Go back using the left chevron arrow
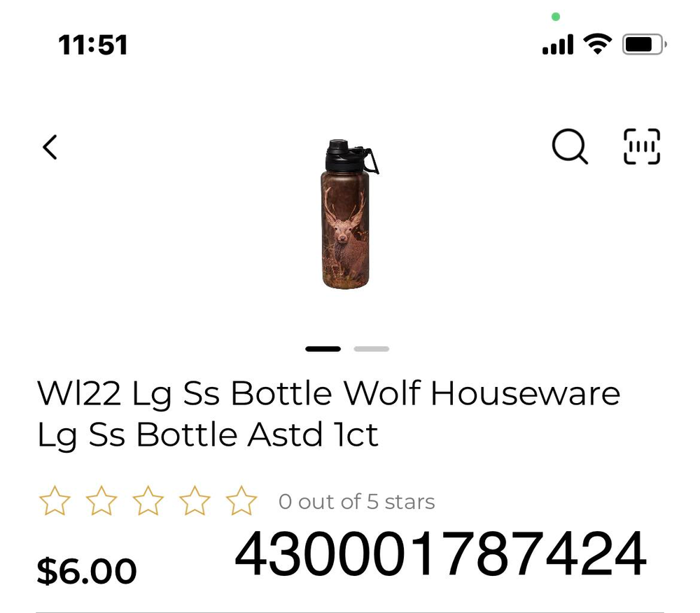The width and height of the screenshot is (700, 613). click(x=50, y=147)
